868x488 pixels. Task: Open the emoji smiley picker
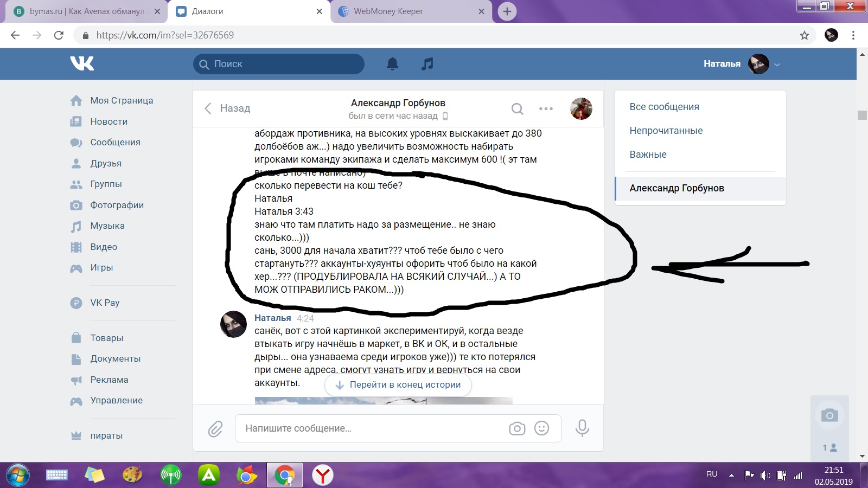(x=541, y=428)
